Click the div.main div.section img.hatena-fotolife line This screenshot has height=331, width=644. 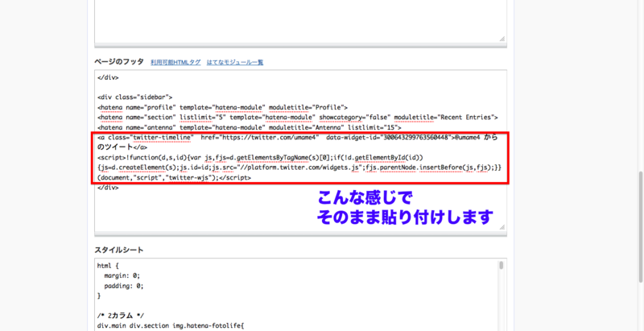[x=171, y=325]
